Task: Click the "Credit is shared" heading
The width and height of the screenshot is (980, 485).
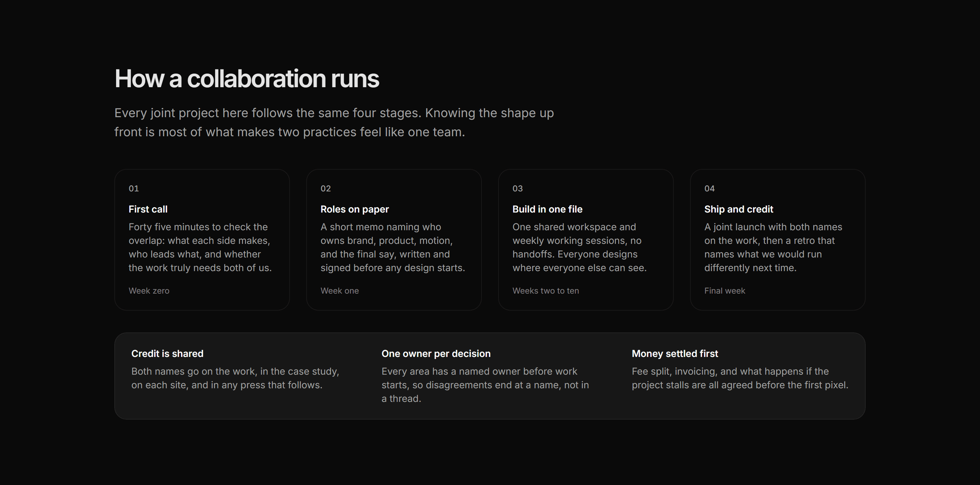Action: point(167,354)
